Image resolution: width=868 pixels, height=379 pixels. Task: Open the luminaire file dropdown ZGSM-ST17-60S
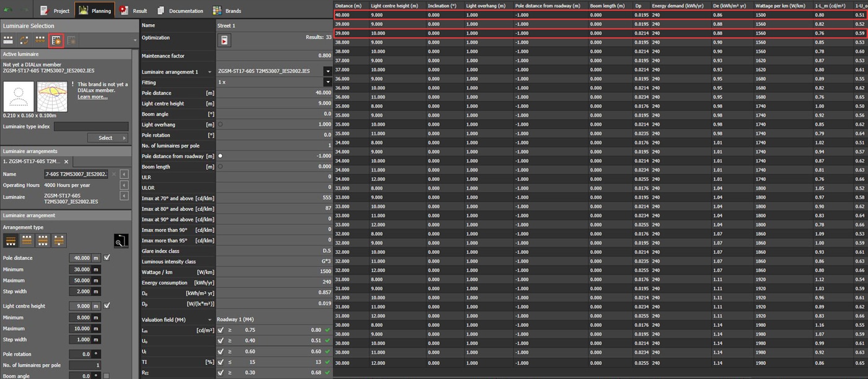pos(327,71)
